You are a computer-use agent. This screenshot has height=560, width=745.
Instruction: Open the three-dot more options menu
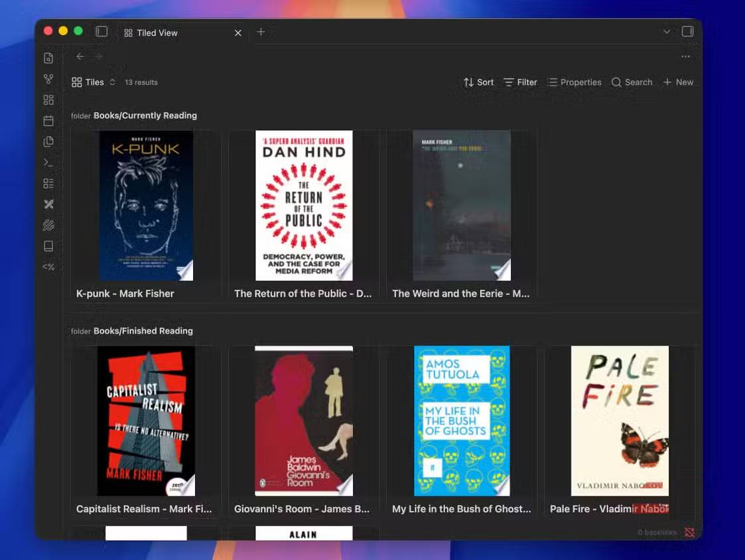(685, 57)
